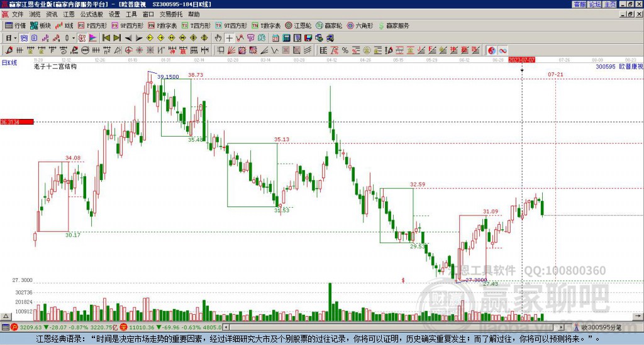Select the Gann fan lines tool
The width and height of the screenshot is (644, 345).
click(231, 50)
